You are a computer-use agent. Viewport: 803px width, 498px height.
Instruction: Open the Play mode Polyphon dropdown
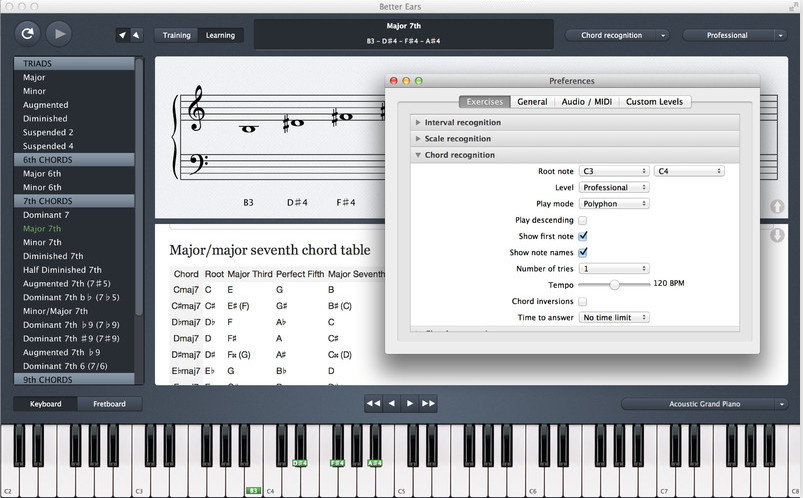tap(614, 204)
